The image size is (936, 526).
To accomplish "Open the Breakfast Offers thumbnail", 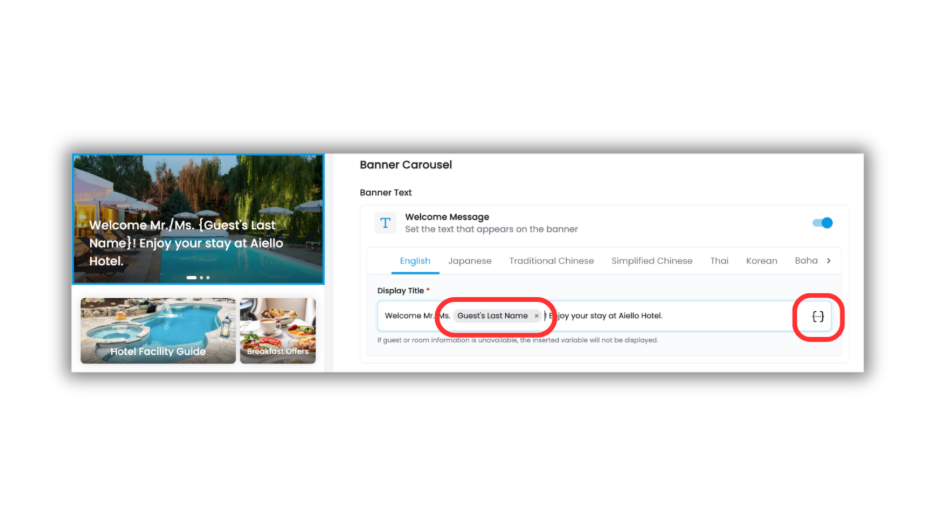I will pos(278,331).
